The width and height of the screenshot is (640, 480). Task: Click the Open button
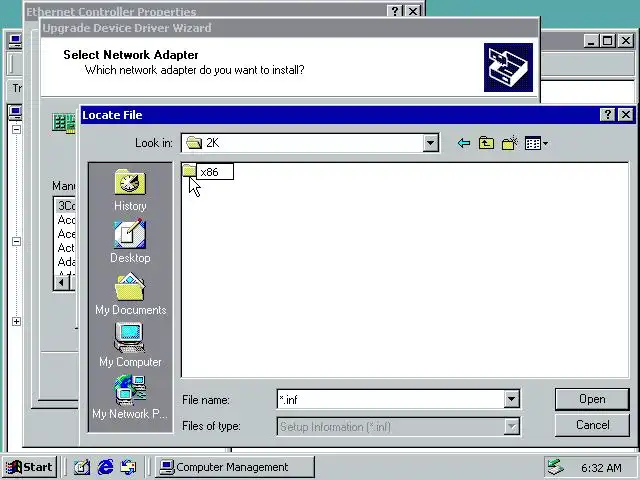click(592, 399)
